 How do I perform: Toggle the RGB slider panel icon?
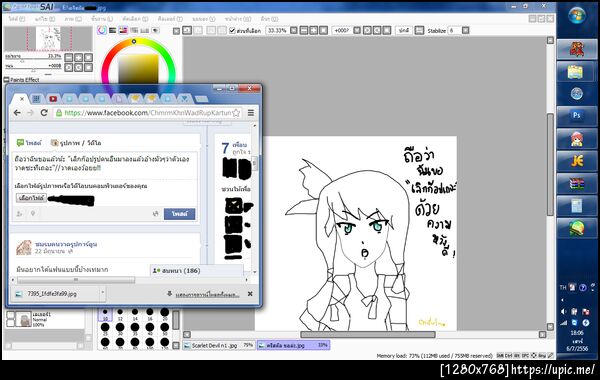click(x=112, y=30)
